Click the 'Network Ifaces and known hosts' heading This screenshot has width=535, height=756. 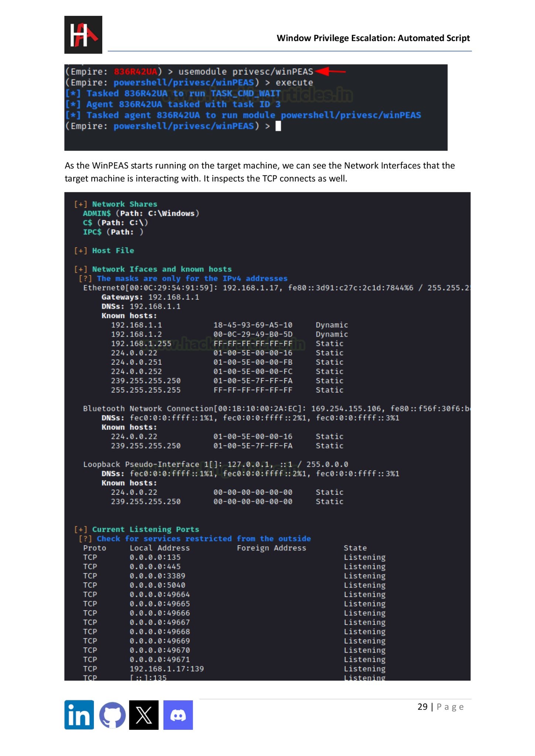coord(162,269)
